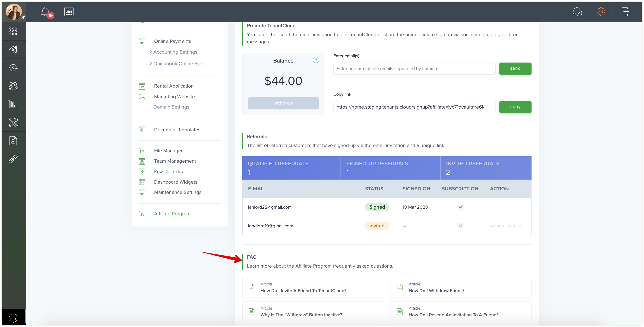Click green subscription checkmark for lanlord22@gmail.com
The height and width of the screenshot is (327, 644).
460,207
